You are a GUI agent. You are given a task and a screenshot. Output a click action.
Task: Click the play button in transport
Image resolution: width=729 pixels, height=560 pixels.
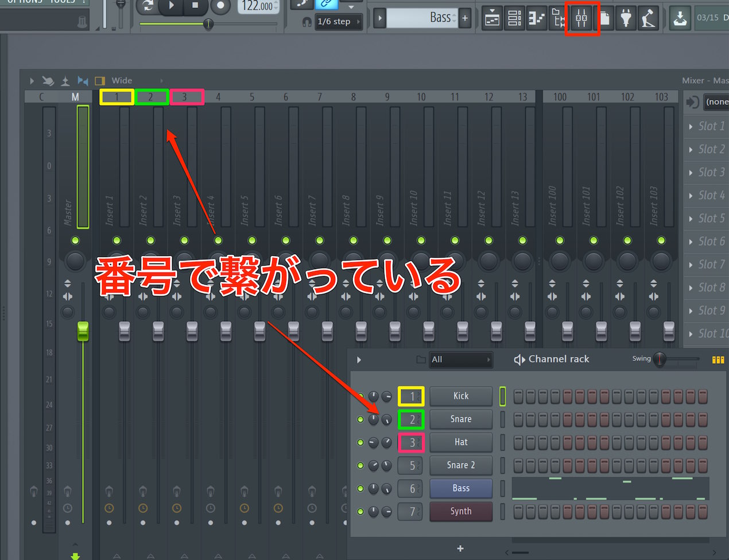[x=171, y=6]
